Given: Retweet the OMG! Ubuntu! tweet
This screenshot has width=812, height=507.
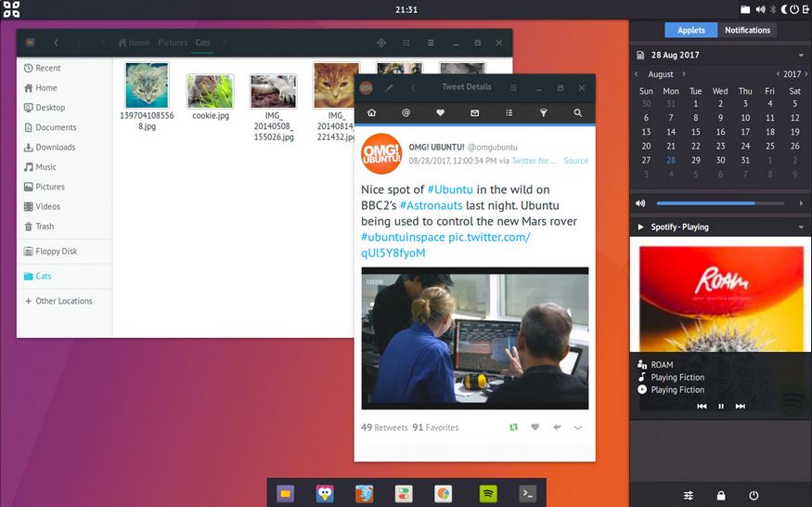Looking at the screenshot, I should coord(513,427).
